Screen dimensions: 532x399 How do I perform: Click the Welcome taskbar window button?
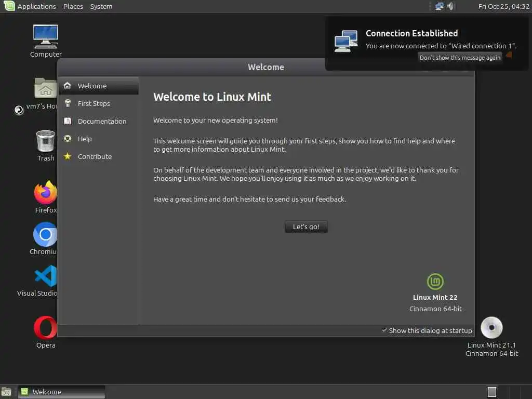coord(61,392)
